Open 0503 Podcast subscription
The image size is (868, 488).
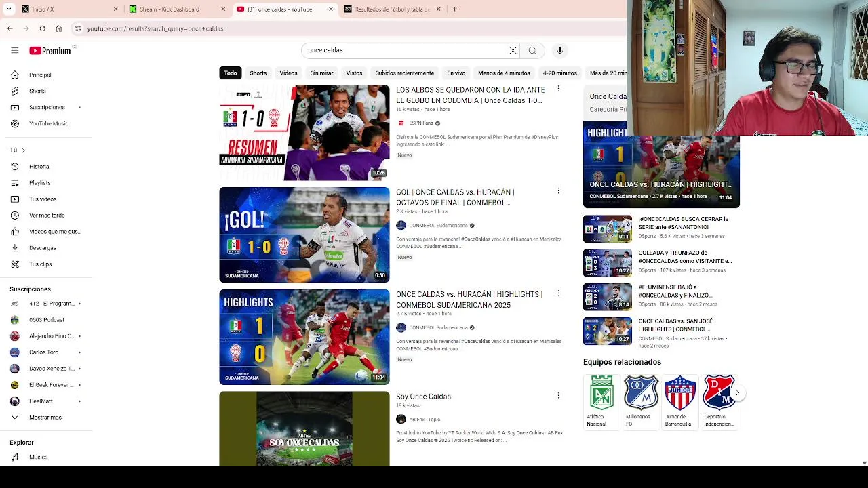pyautogui.click(x=46, y=319)
